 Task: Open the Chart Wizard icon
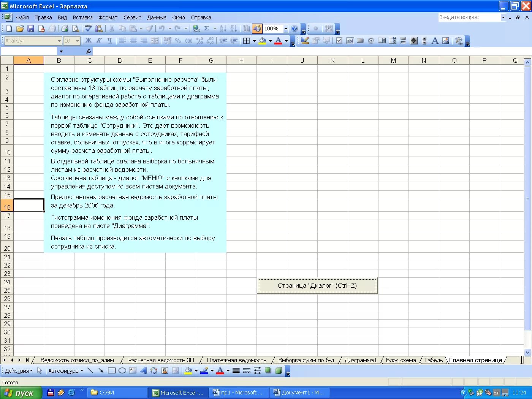pos(247,28)
